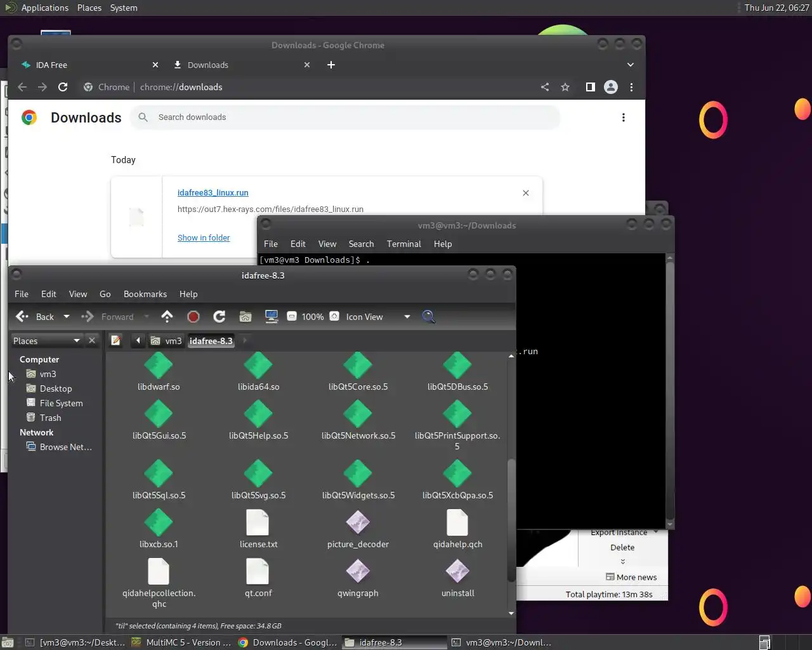Zoom in in the file manager
This screenshot has width=812, height=650.
click(334, 316)
